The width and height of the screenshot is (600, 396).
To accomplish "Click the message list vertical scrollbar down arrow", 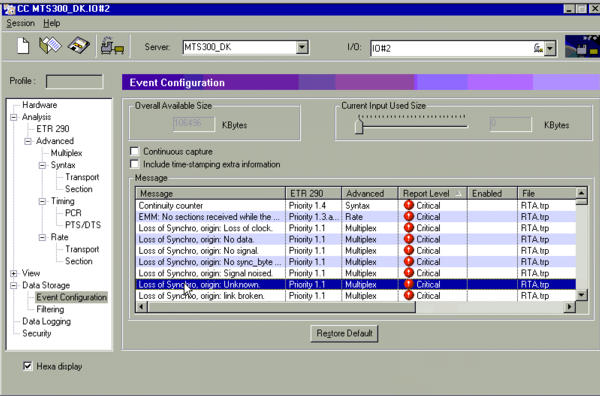I will click(581, 295).
